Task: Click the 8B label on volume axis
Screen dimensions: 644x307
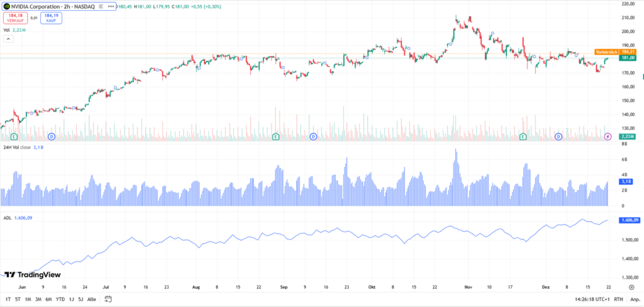Action: pyautogui.click(x=624, y=144)
